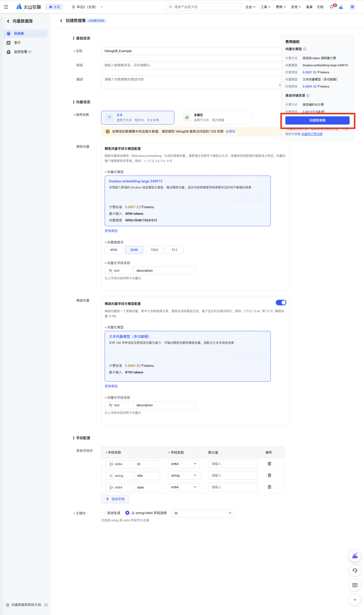The image size is (364, 615).
Task: Select 从 string/int64 字段选择 radio button
Action: (x=127, y=513)
